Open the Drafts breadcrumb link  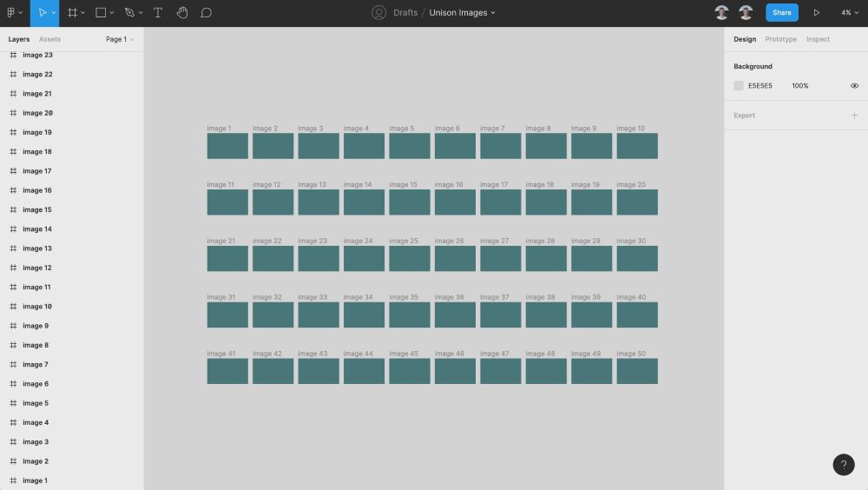[405, 13]
